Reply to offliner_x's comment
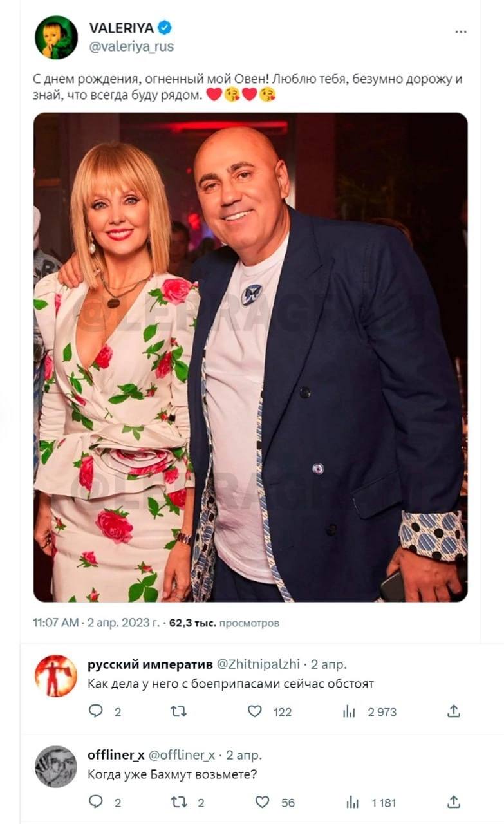 pyautogui.click(x=96, y=802)
